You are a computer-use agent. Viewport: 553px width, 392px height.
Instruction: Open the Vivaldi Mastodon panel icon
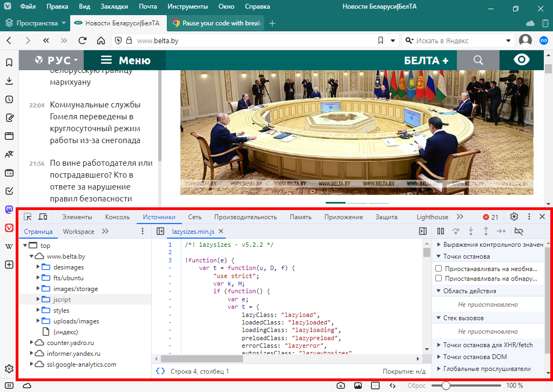click(9, 209)
